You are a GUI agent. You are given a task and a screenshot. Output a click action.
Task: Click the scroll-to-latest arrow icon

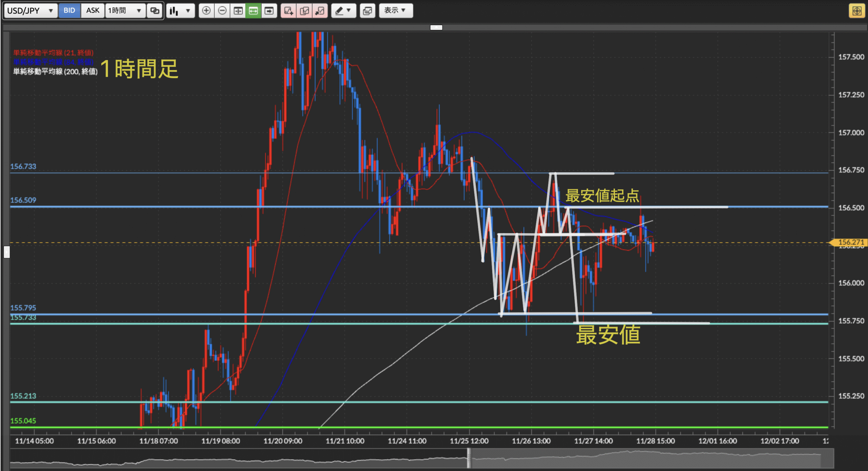(269, 11)
